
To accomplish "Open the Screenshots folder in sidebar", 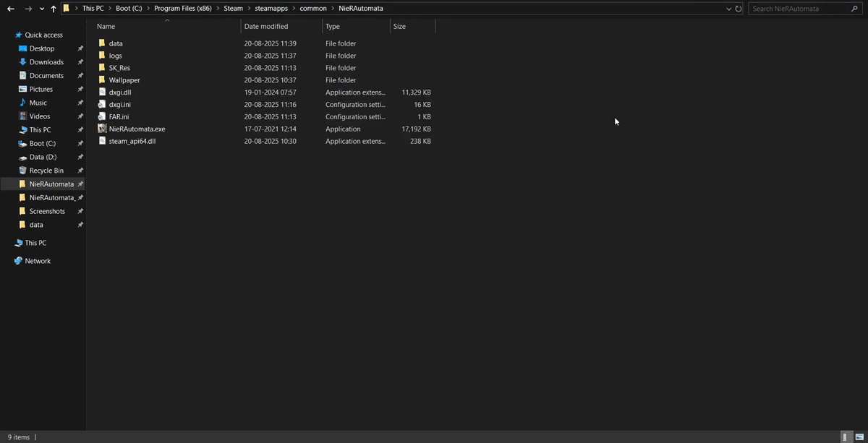I will tap(48, 211).
